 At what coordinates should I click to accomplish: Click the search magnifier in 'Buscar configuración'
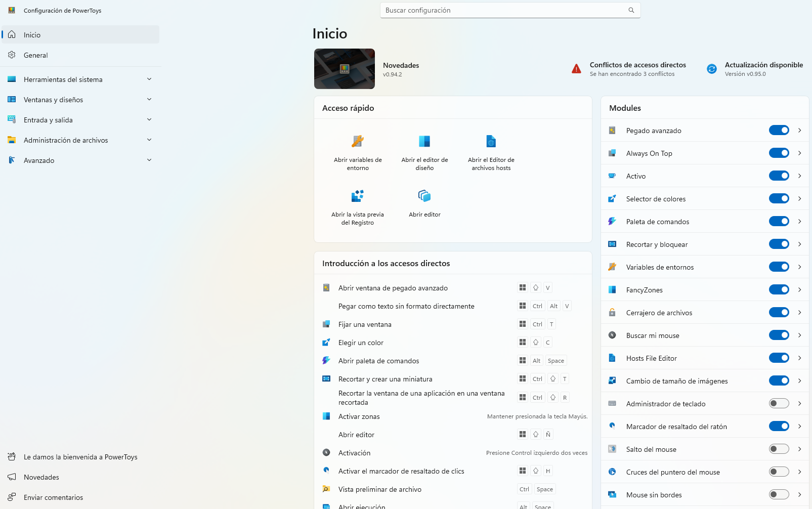coord(631,10)
